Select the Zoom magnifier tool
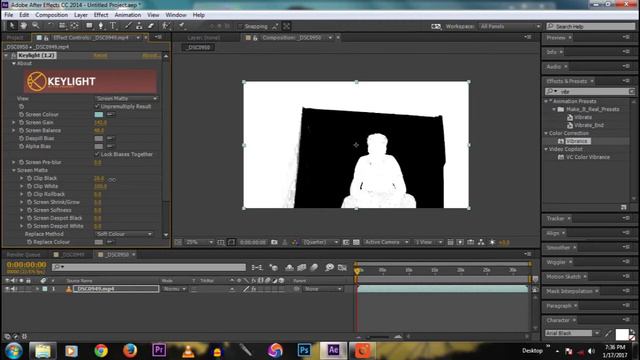The width and height of the screenshot is (640, 360). click(36, 26)
